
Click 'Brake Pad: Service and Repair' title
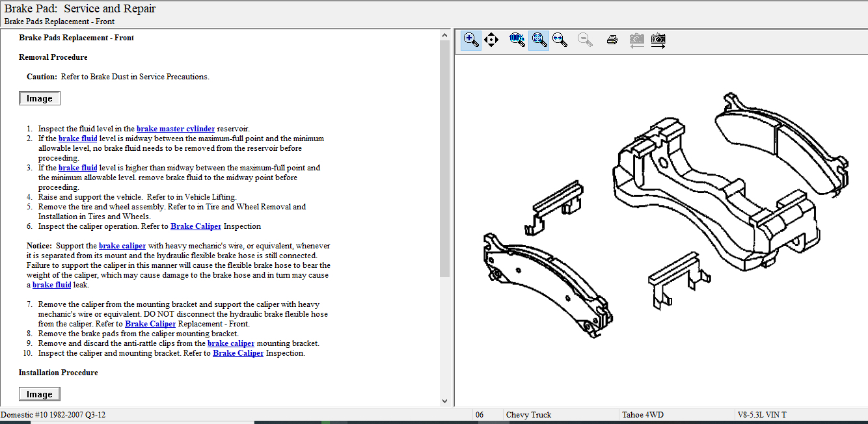[80, 8]
